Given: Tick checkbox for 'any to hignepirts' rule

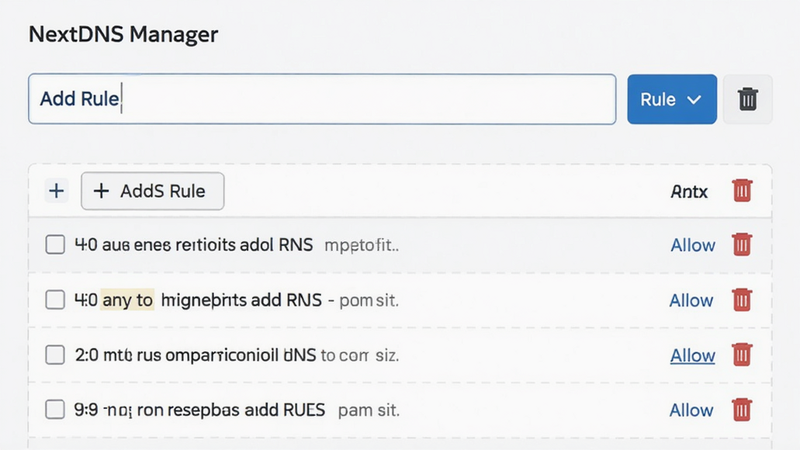Looking at the screenshot, I should [x=55, y=299].
